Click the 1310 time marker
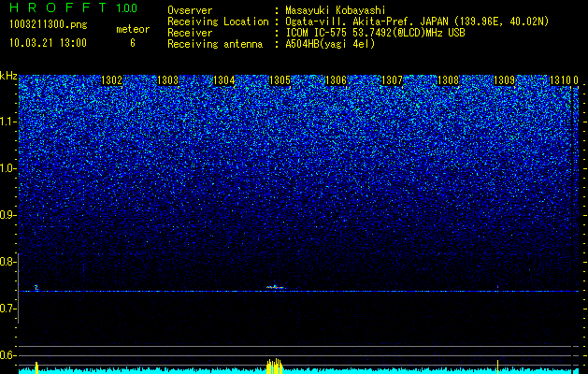Viewport: 588px width, 374px height. (561, 80)
